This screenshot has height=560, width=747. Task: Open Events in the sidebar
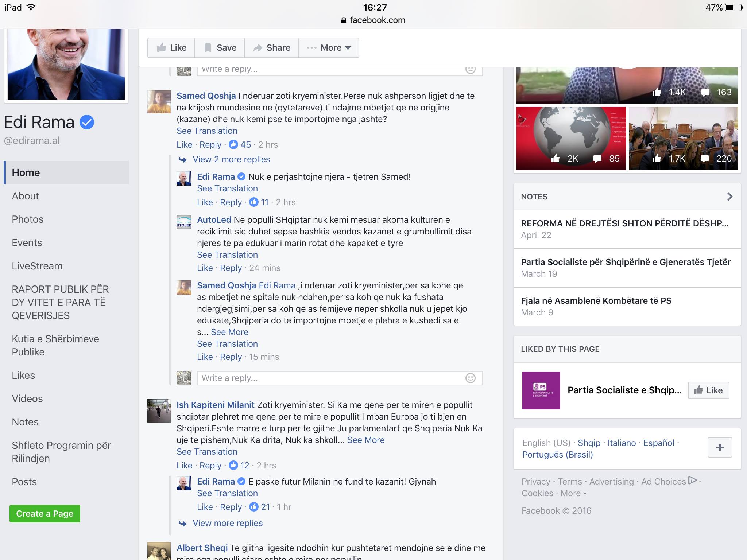pyautogui.click(x=27, y=242)
